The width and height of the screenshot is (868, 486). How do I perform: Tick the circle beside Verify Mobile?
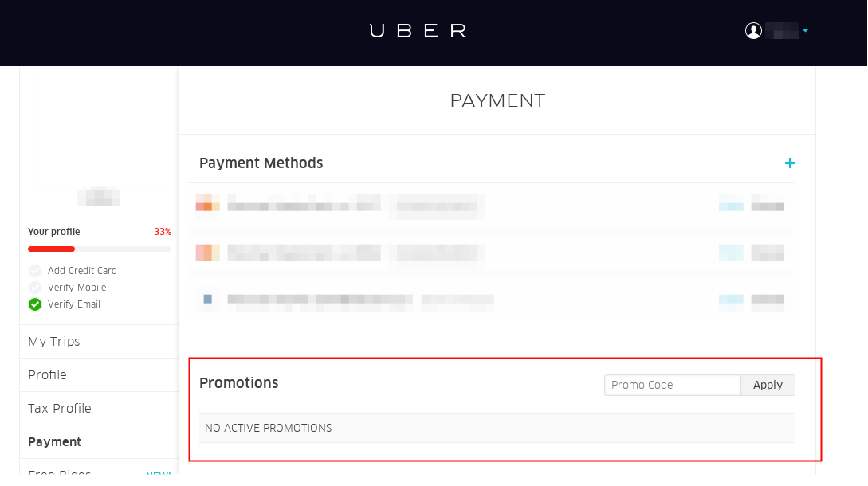(x=35, y=288)
